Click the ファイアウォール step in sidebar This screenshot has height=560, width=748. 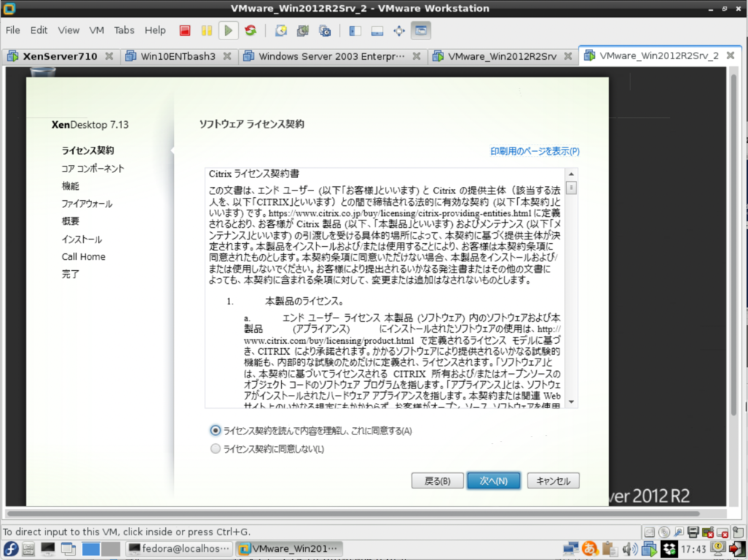(87, 204)
